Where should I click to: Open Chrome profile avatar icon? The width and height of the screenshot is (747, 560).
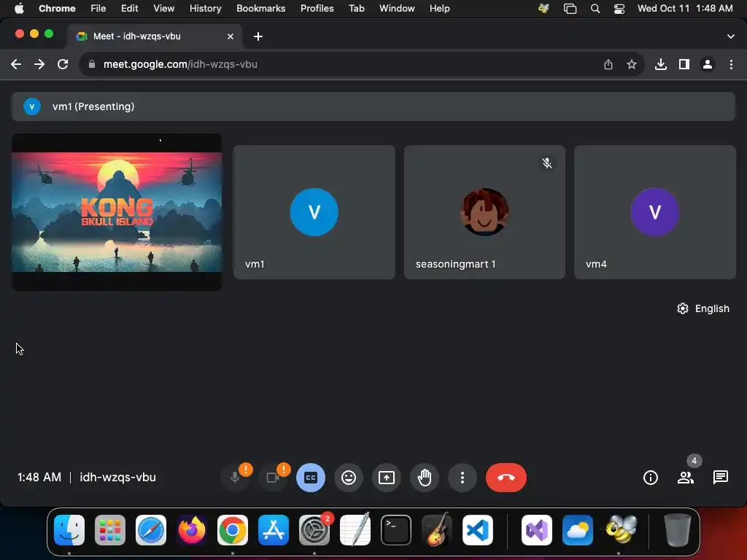pyautogui.click(x=708, y=64)
